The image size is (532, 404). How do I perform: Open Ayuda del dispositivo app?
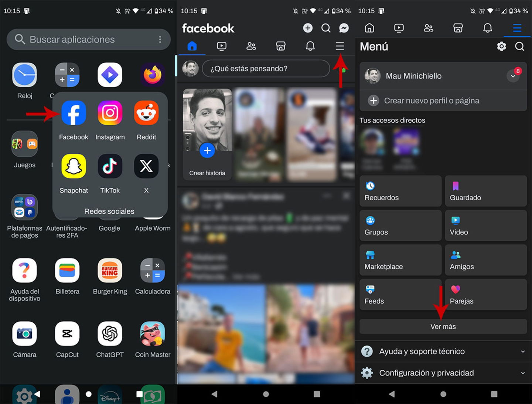point(25,271)
